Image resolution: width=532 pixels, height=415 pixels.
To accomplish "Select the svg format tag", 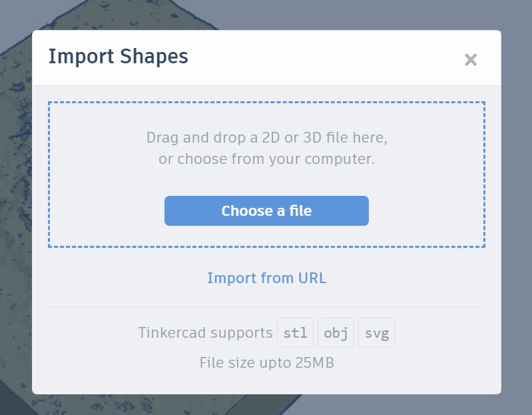I will (x=377, y=332).
